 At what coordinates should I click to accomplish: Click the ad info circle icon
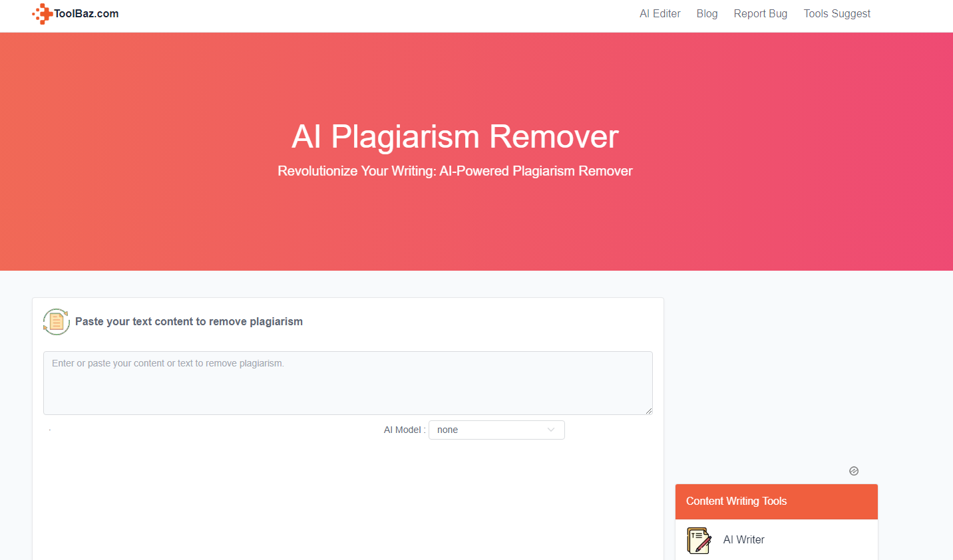click(854, 471)
